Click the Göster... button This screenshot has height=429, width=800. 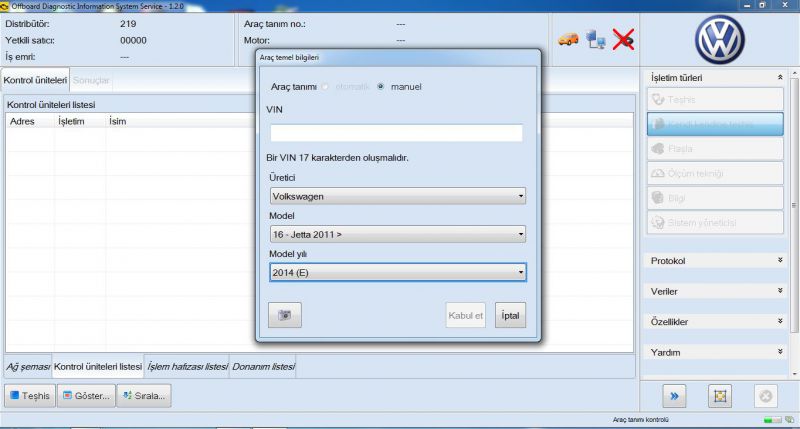[86, 396]
